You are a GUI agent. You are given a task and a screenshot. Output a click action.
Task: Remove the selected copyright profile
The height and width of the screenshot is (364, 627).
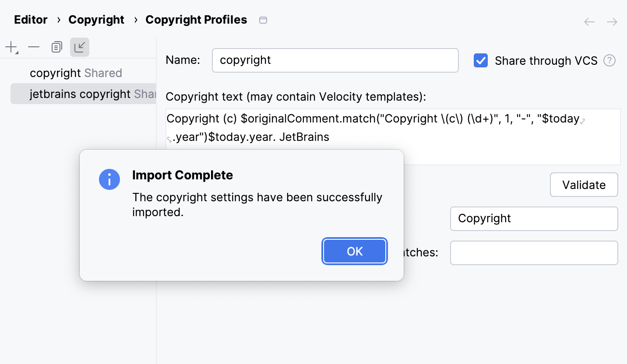point(33,47)
